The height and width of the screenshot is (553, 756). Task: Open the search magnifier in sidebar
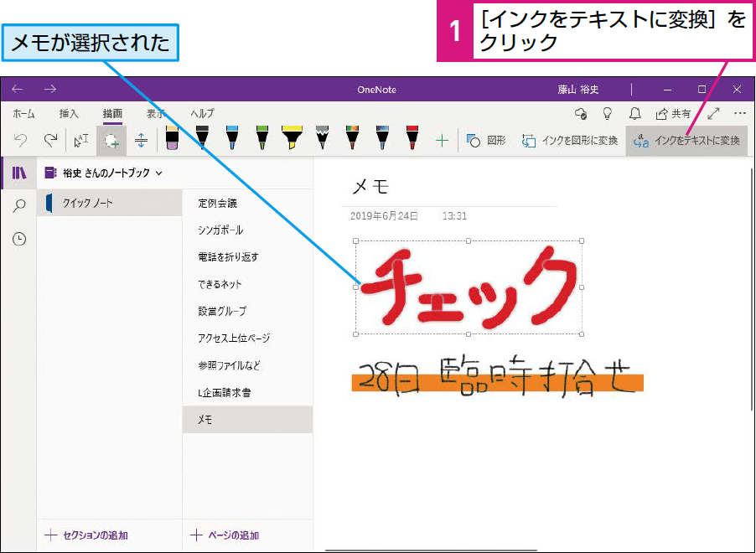pyautogui.click(x=19, y=206)
